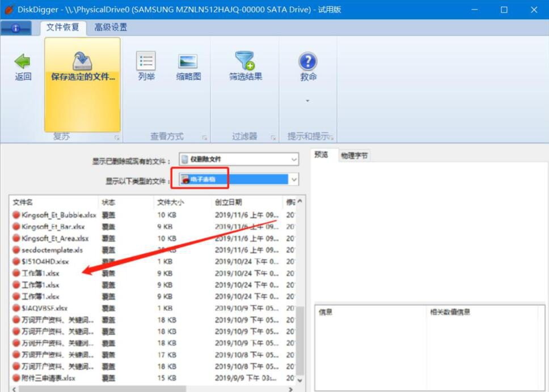Click the blue info button at top left

(16, 28)
